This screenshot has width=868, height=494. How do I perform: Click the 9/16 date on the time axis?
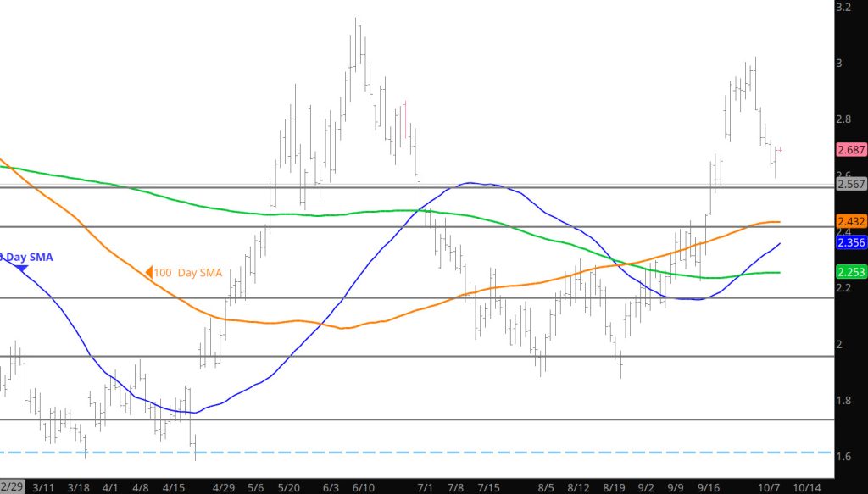pyautogui.click(x=709, y=487)
